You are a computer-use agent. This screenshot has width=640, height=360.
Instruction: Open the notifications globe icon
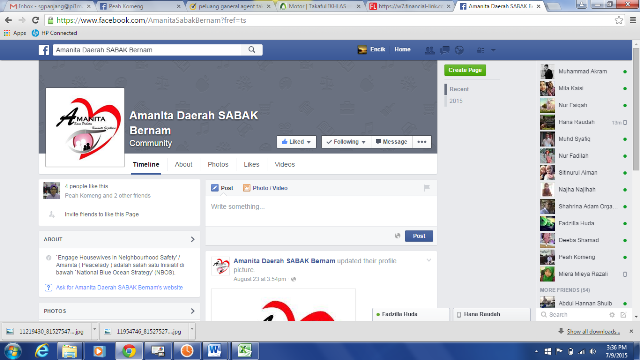click(459, 50)
